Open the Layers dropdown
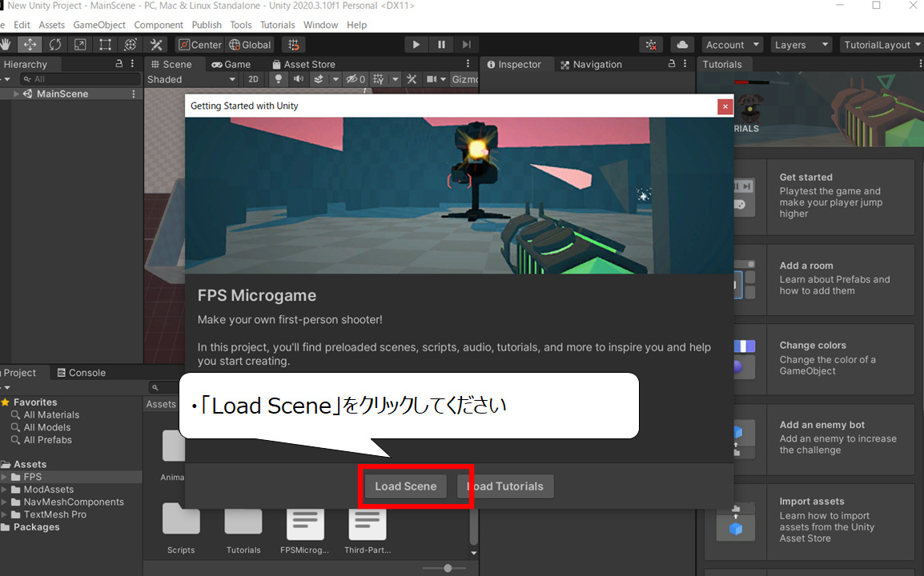Screen dimensions: 924x576 click(x=801, y=45)
